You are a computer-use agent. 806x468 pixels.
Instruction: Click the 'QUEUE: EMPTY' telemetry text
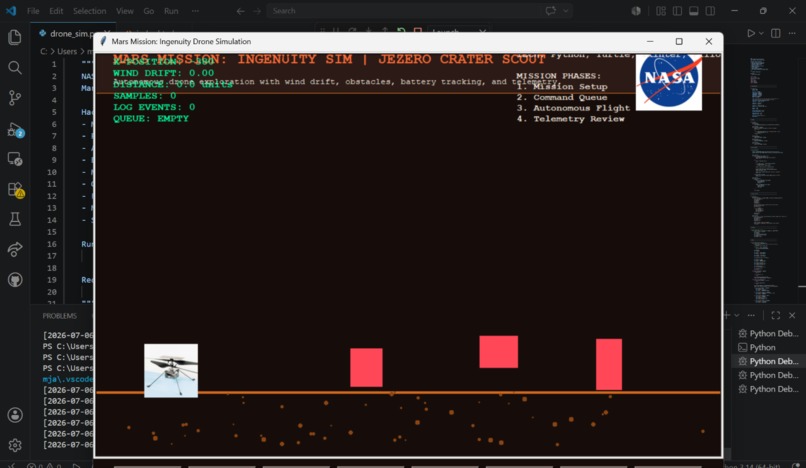click(151, 119)
